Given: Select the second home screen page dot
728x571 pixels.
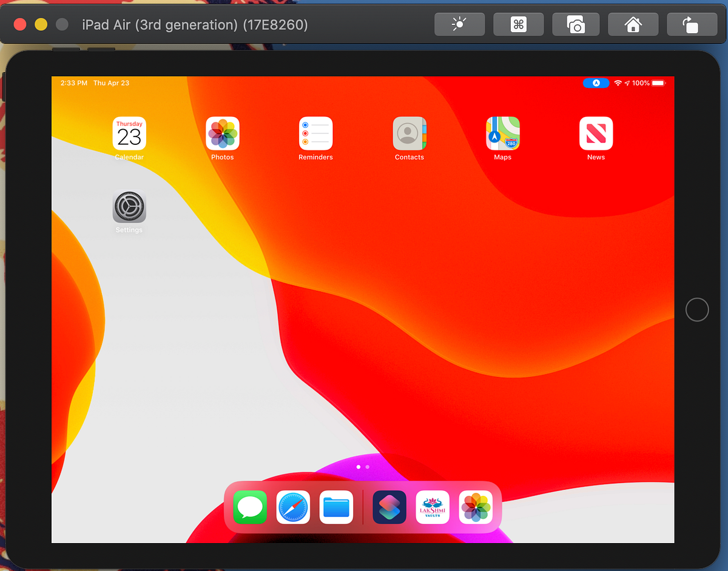Looking at the screenshot, I should pos(367,467).
